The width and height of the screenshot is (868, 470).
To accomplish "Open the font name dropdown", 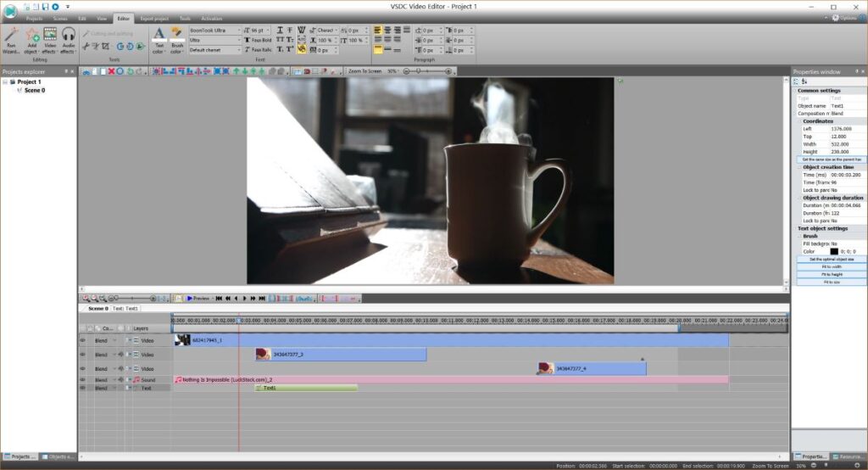I will click(x=214, y=30).
